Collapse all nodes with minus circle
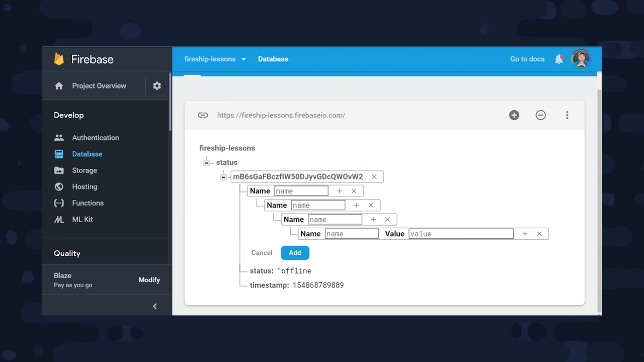Viewport: 644px width, 362px height. 541,115
